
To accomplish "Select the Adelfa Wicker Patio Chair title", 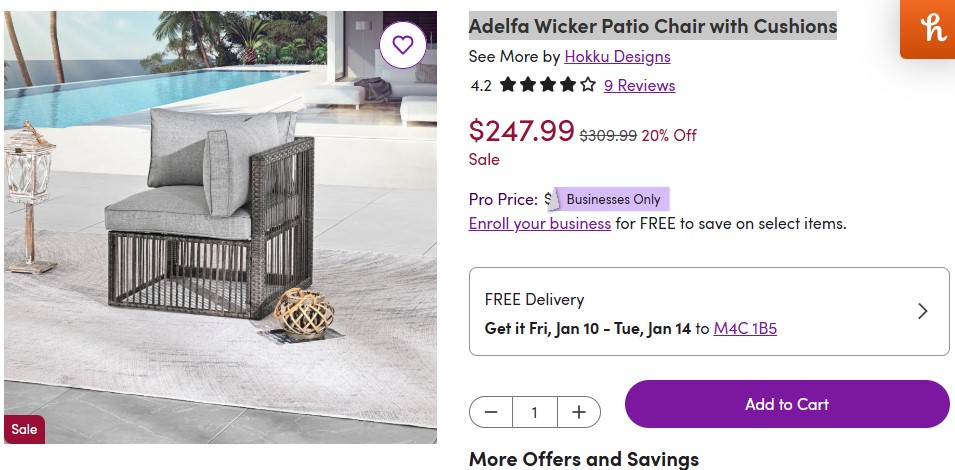I will pos(653,26).
